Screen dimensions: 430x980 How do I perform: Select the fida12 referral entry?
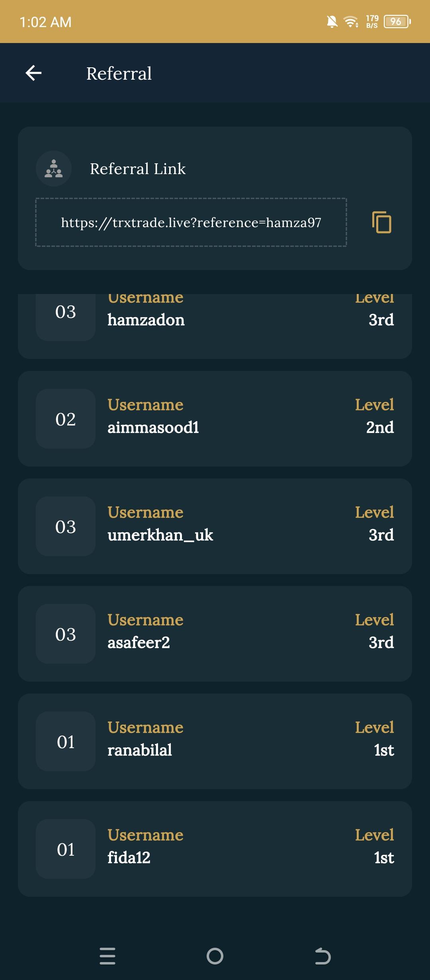tap(215, 849)
